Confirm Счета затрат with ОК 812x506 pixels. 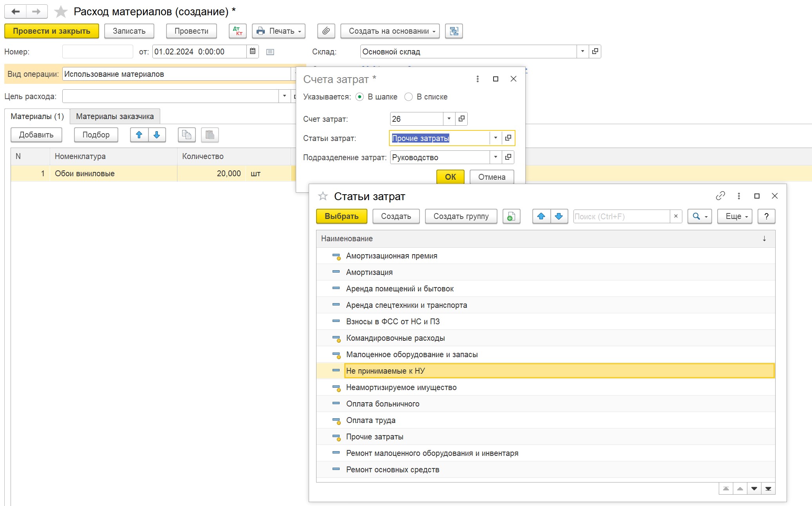point(450,177)
